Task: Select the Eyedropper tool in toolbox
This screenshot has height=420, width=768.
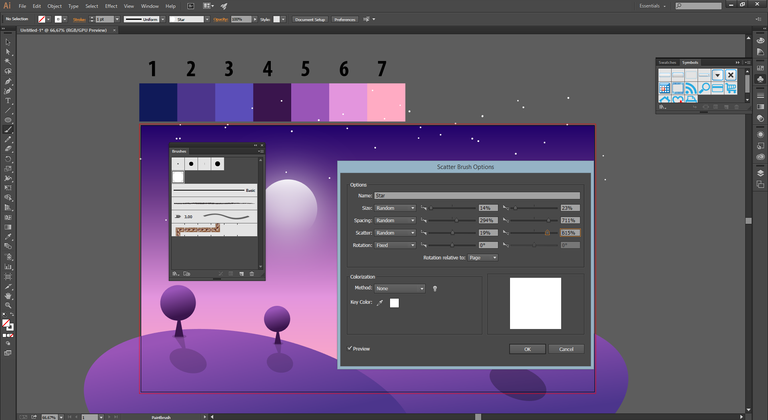Action: (8, 237)
